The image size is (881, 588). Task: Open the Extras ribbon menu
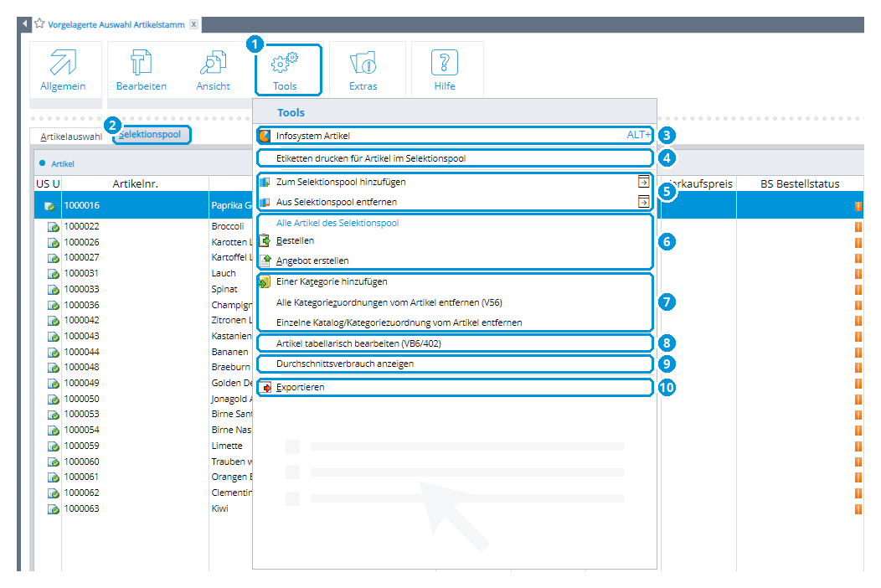coord(363,70)
